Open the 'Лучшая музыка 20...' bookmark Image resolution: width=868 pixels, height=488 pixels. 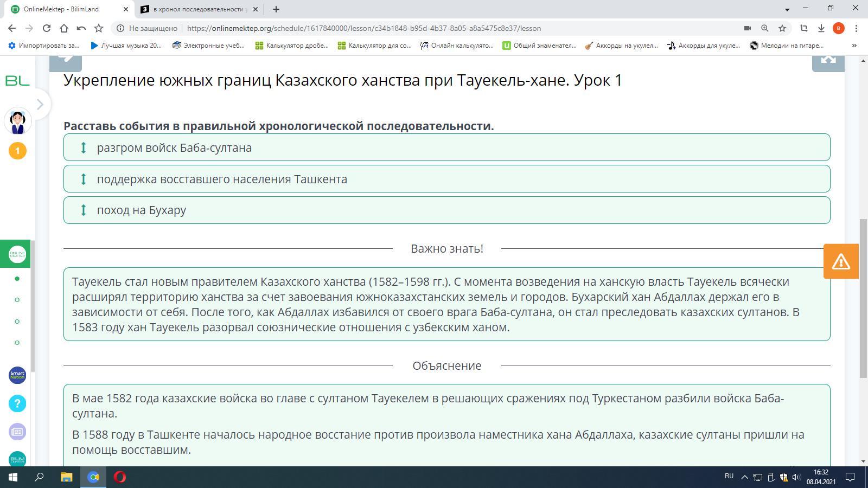(126, 46)
